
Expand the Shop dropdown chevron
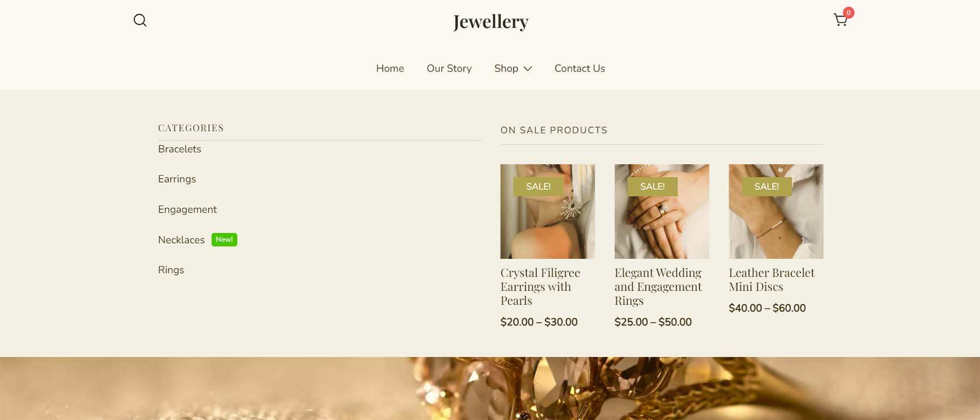528,69
